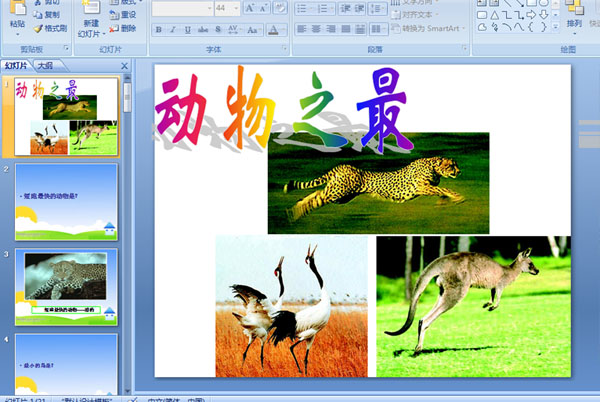
Task: Open the columns dropdown
Action: tap(378, 29)
